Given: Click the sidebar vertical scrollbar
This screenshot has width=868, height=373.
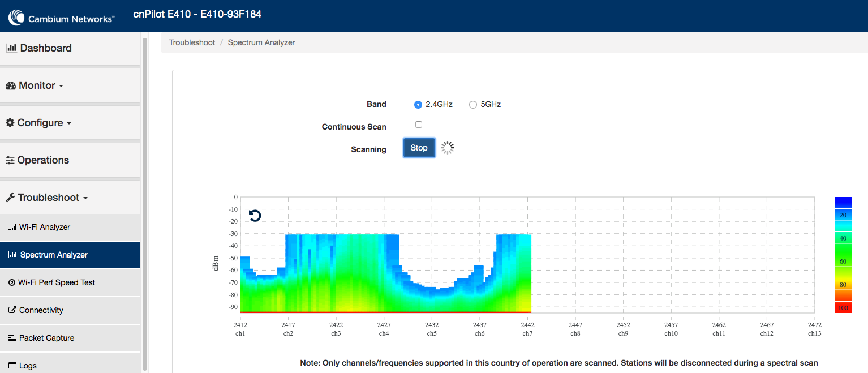Looking at the screenshot, I should [x=145, y=204].
